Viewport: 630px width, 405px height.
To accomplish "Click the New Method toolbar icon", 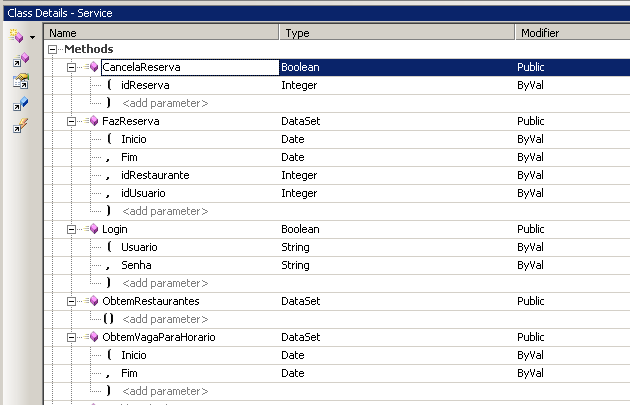I will coord(16,36).
